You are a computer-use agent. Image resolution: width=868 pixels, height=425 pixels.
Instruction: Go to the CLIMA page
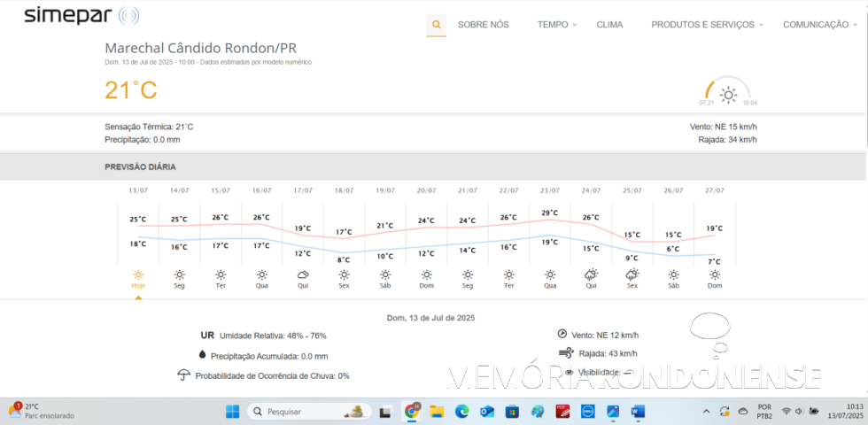coord(609,25)
